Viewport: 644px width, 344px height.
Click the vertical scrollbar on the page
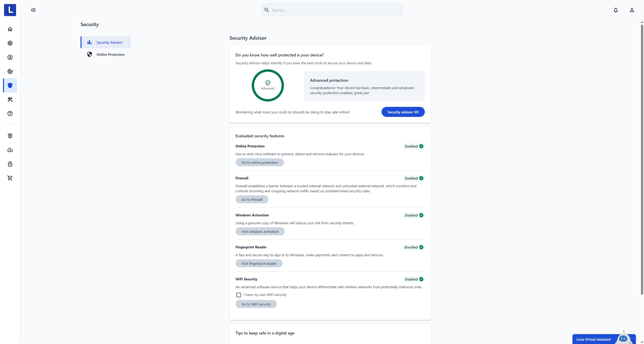(642, 160)
